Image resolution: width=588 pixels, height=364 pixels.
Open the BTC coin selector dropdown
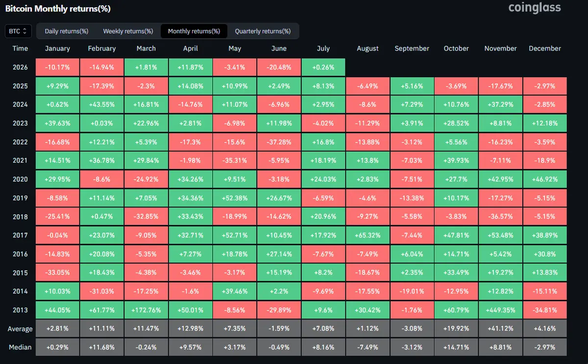pyautogui.click(x=19, y=31)
